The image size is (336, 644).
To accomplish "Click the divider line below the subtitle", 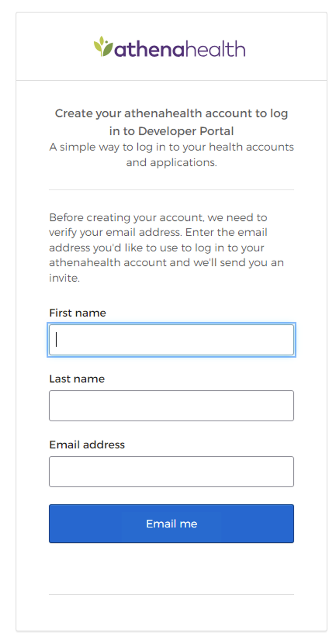I will pos(171,190).
